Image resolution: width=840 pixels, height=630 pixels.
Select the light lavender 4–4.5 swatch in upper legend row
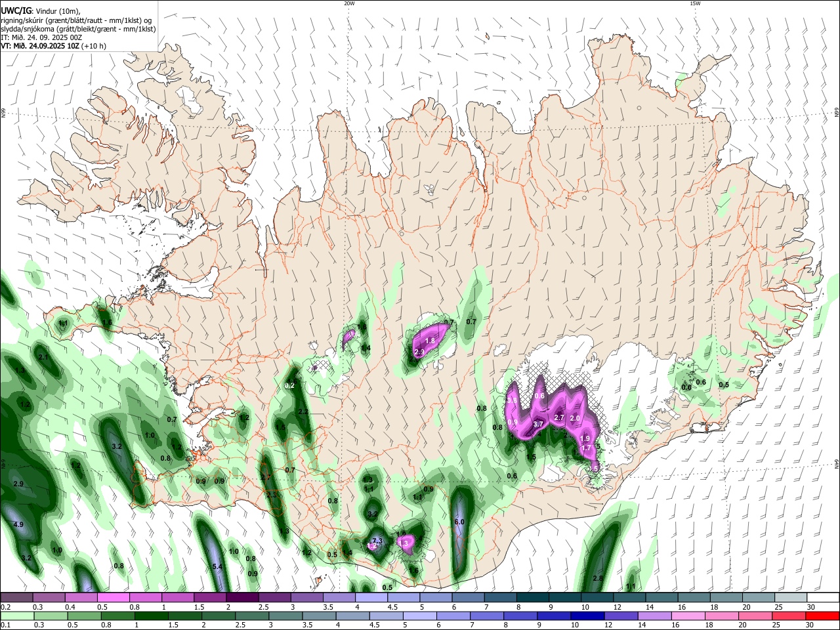coord(371,598)
